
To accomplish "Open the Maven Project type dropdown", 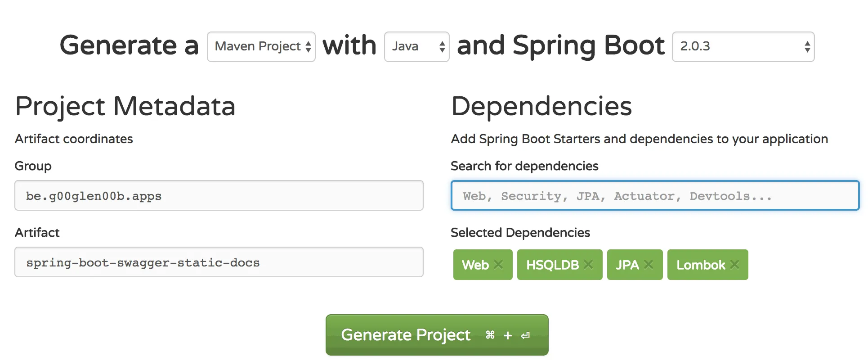I will tap(257, 47).
